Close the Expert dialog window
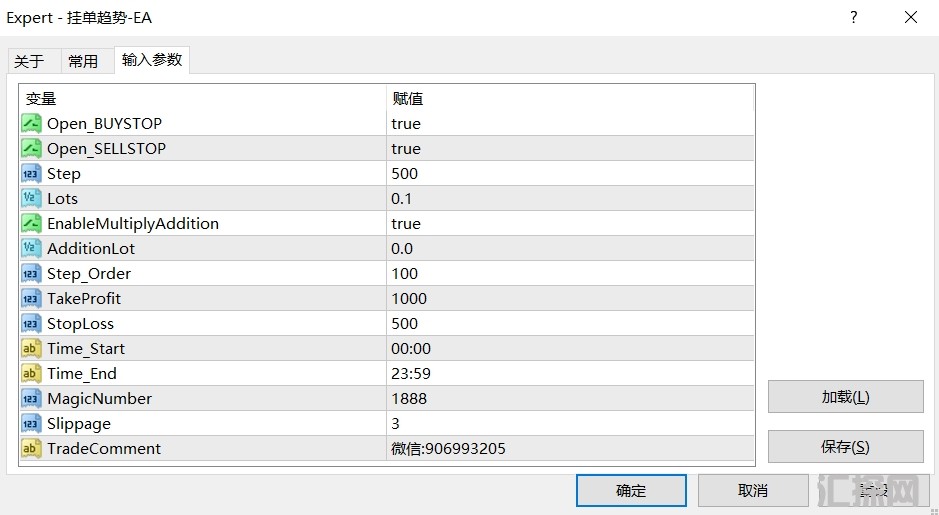The width and height of the screenshot is (939, 515). coord(911,17)
